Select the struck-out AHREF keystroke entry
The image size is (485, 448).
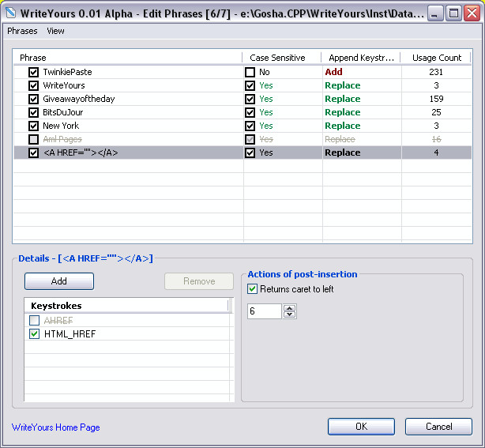click(58, 320)
